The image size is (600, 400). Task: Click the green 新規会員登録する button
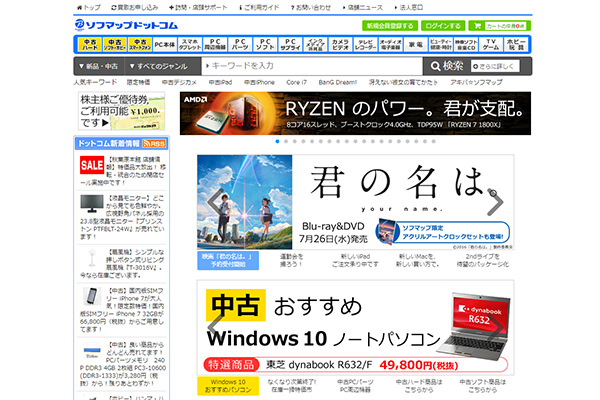(390, 26)
